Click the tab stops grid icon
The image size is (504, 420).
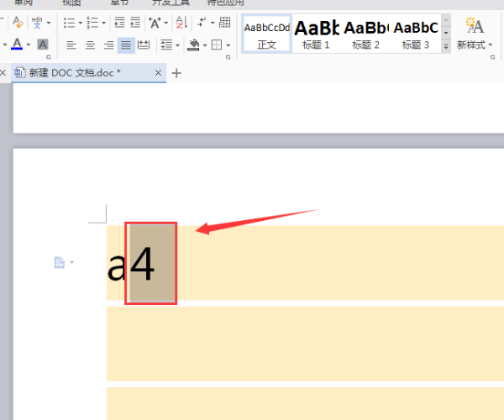point(224,23)
